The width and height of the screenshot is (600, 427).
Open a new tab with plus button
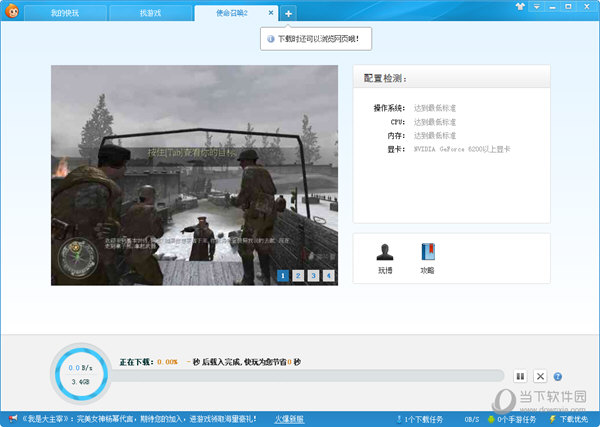[289, 14]
